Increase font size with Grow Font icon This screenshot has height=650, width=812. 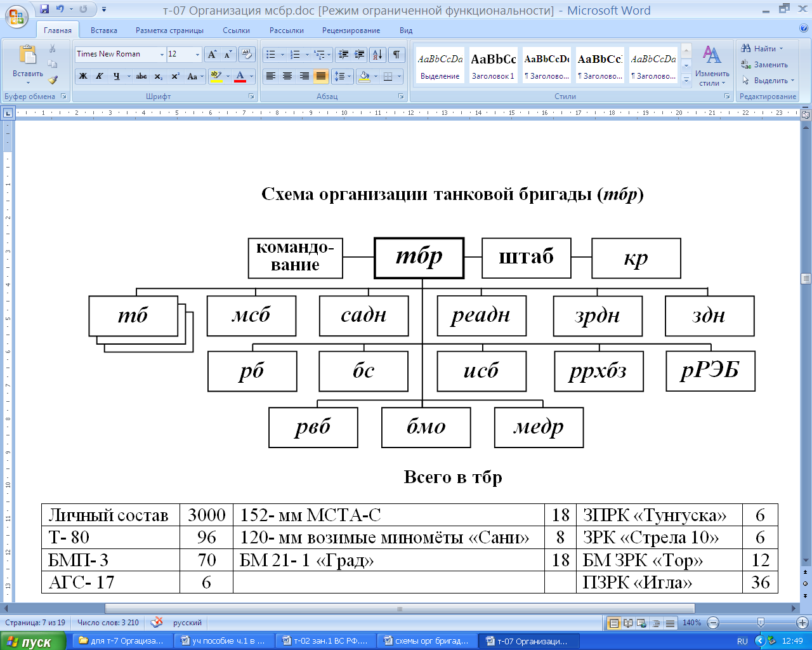click(x=213, y=55)
